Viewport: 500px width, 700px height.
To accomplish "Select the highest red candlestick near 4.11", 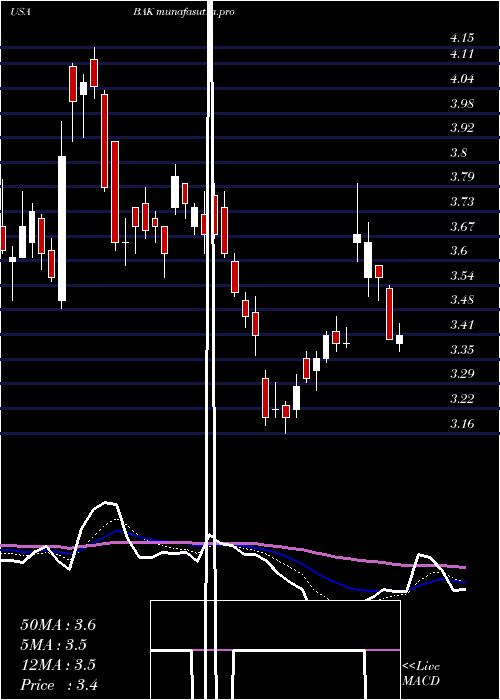I will 94,73.
